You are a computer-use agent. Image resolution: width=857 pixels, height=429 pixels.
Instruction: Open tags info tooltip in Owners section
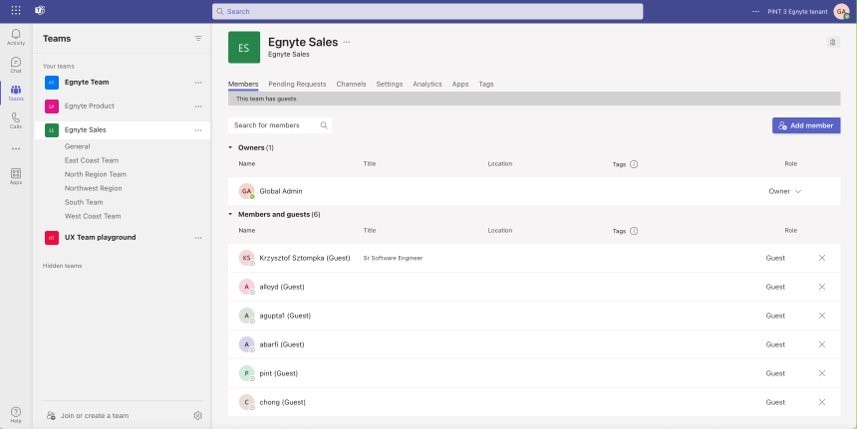634,164
